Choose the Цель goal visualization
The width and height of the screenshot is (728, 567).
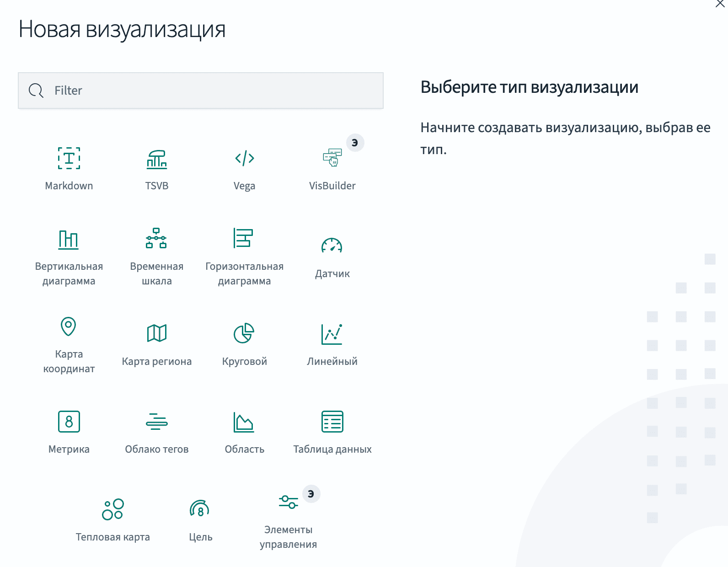click(x=201, y=510)
